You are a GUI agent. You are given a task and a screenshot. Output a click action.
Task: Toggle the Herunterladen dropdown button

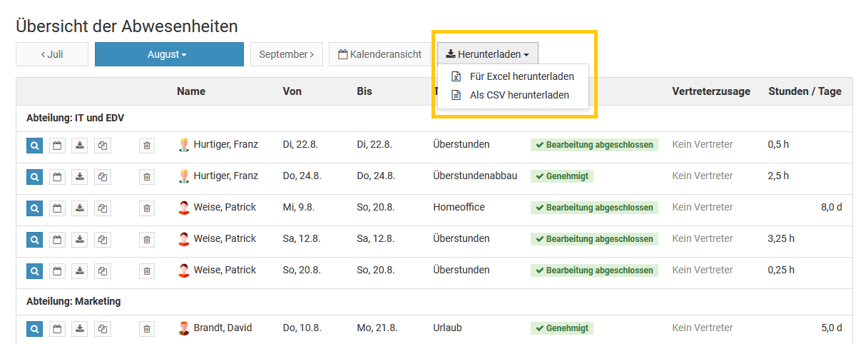tap(488, 54)
